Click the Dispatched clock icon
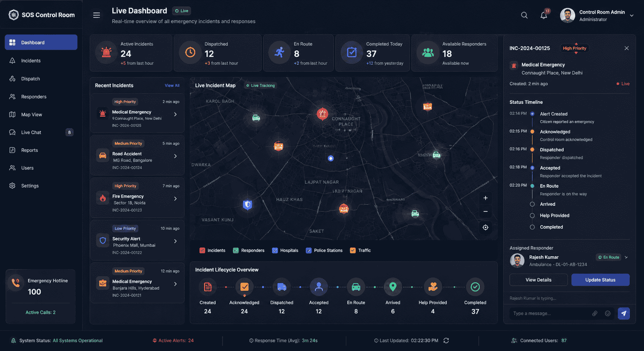Image resolution: width=644 pixels, height=351 pixels. (190, 52)
